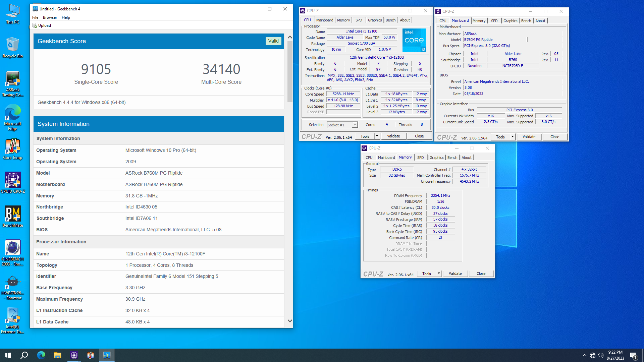Open Microsoft Edge desktop shortcut
The image size is (644, 362).
[13, 117]
